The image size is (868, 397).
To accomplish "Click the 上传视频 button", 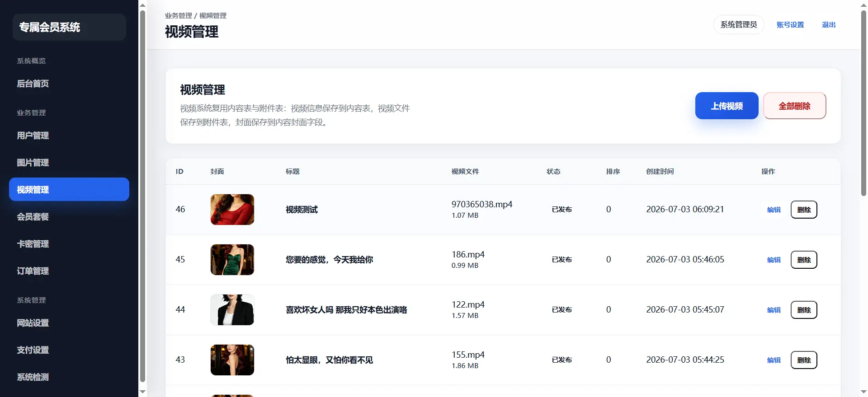I will click(726, 106).
